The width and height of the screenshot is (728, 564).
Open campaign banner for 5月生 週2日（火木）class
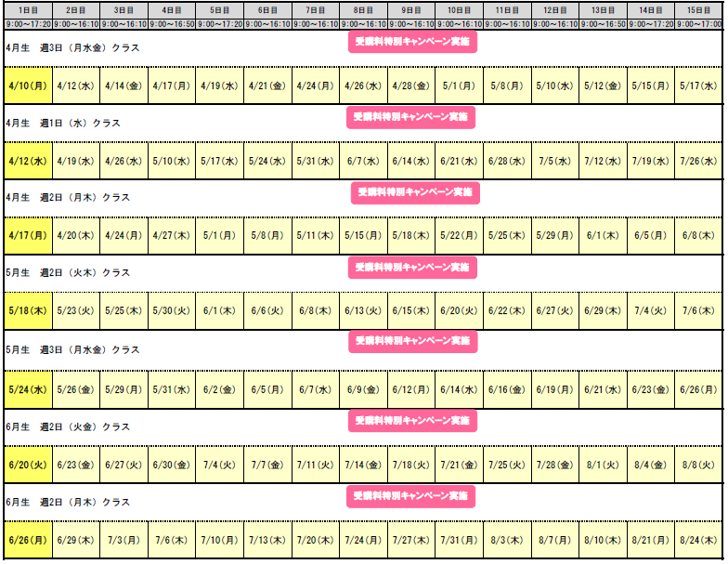pos(412,268)
